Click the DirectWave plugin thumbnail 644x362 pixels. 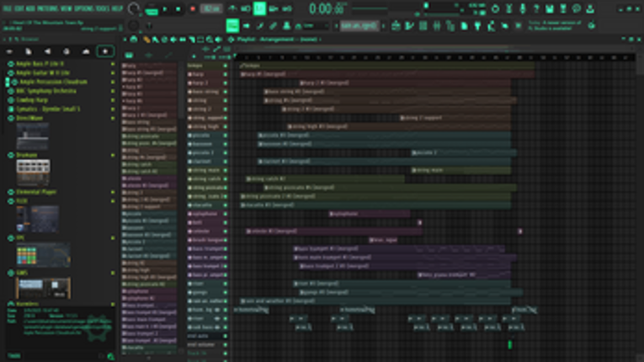pyautogui.click(x=33, y=136)
